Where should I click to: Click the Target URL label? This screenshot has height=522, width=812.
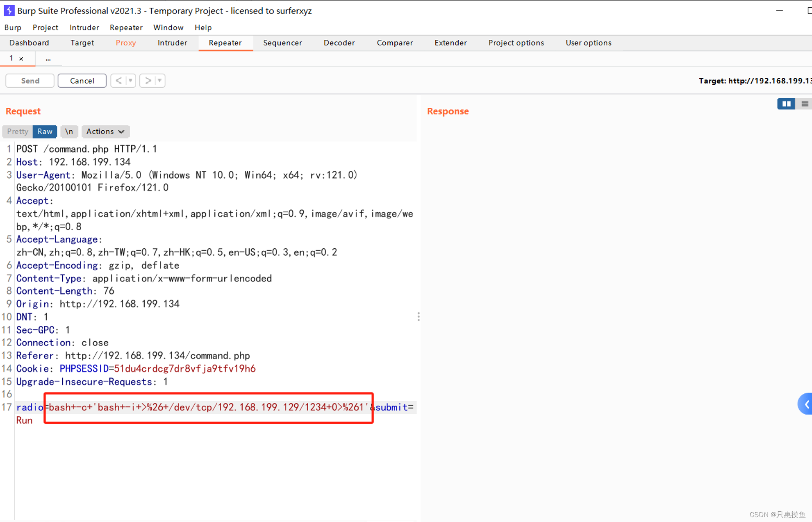755,81
